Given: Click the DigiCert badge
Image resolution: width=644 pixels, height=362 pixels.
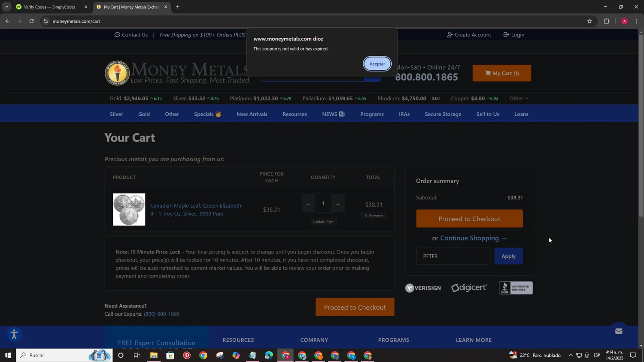Looking at the screenshot, I should 469,288.
